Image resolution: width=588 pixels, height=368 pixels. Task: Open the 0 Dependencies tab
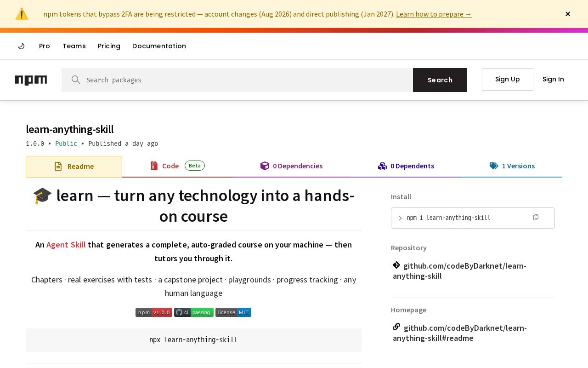[x=291, y=166]
